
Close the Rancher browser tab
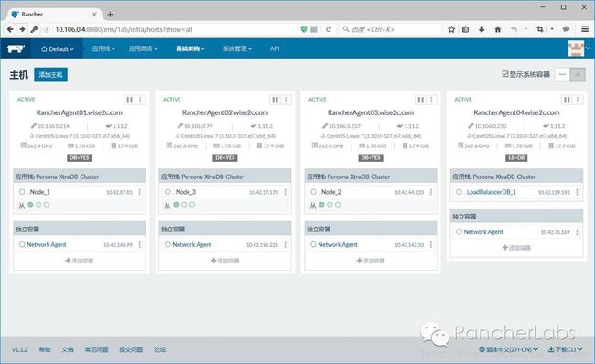[x=94, y=15]
